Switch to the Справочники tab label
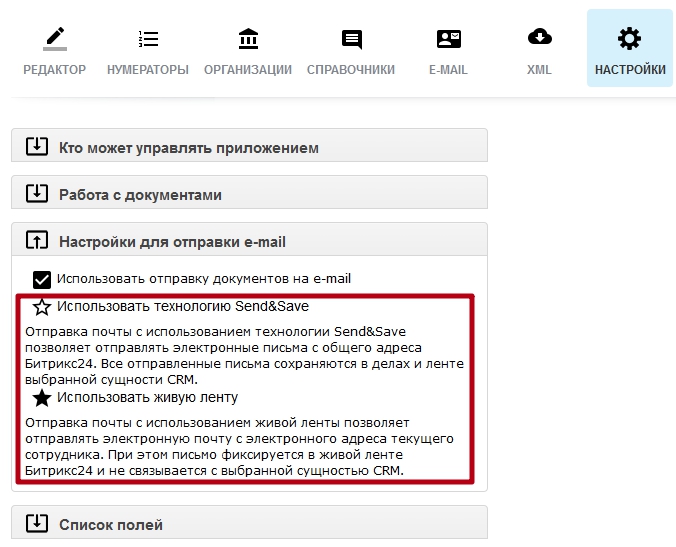The image size is (676, 547). click(351, 70)
